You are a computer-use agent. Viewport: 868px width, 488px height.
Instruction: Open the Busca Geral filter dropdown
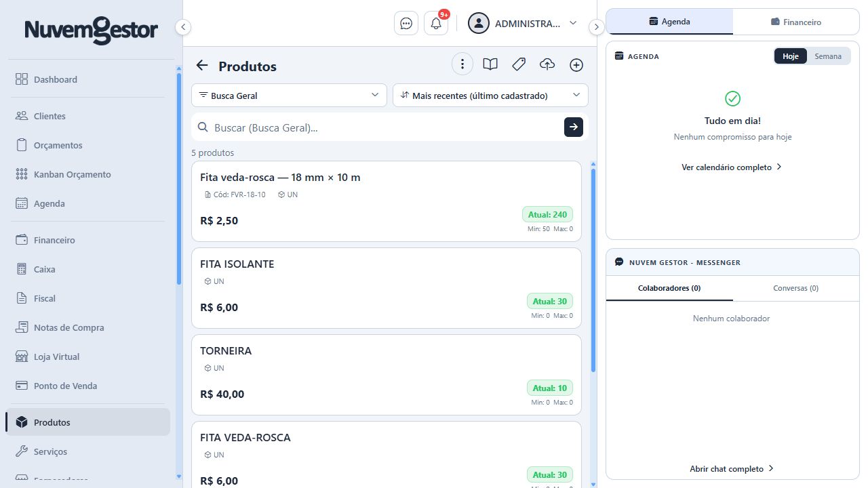tap(289, 96)
